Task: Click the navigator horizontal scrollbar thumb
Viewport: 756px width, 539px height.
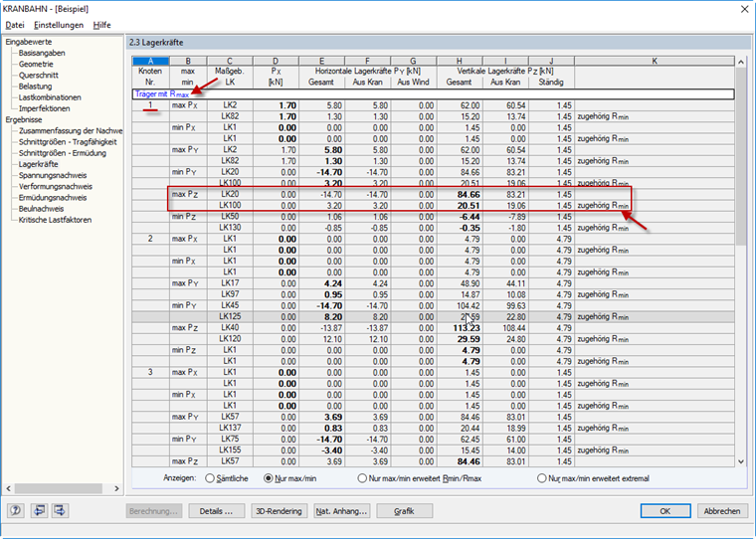Action: coord(59,488)
